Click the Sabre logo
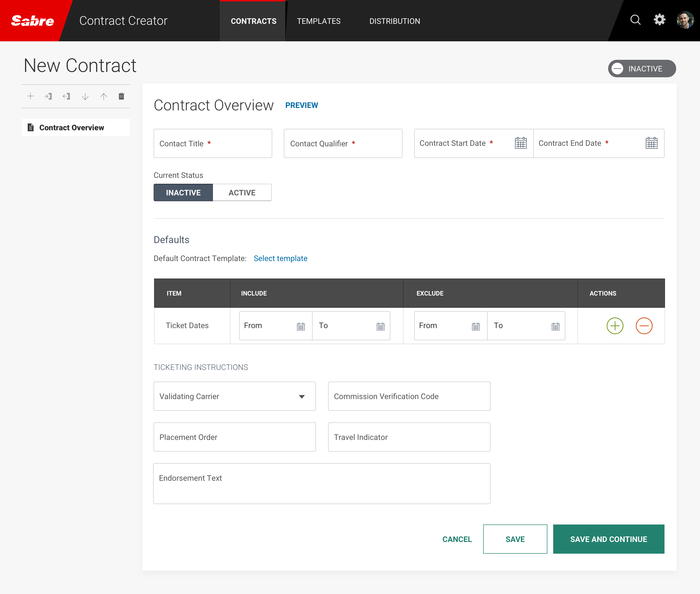Screen dimensions: 700x594 coord(33,21)
